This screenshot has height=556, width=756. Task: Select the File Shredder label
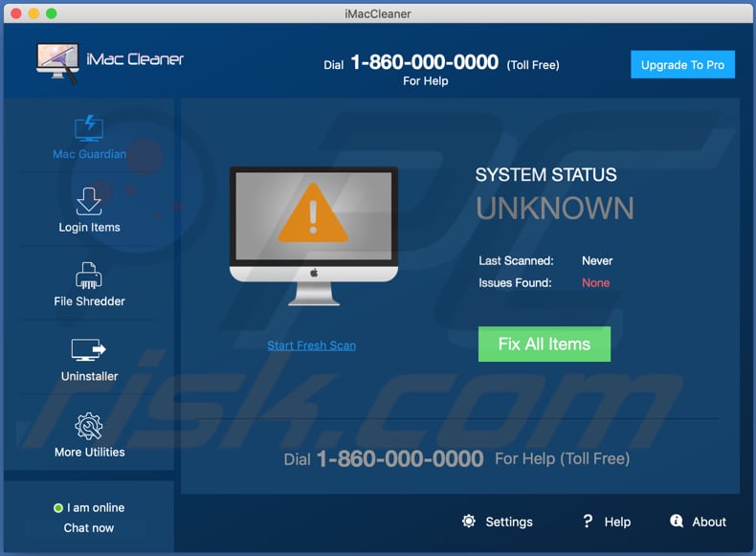point(89,301)
